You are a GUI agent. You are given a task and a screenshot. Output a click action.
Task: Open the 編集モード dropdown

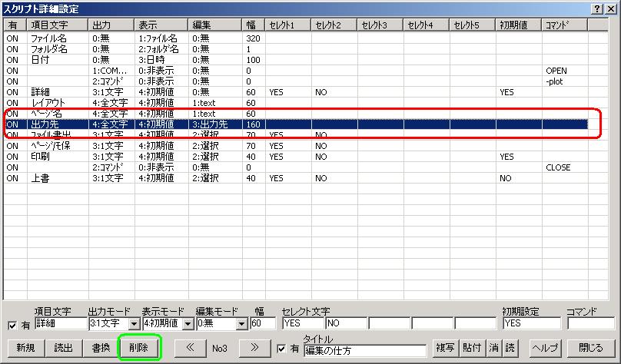[x=242, y=325]
